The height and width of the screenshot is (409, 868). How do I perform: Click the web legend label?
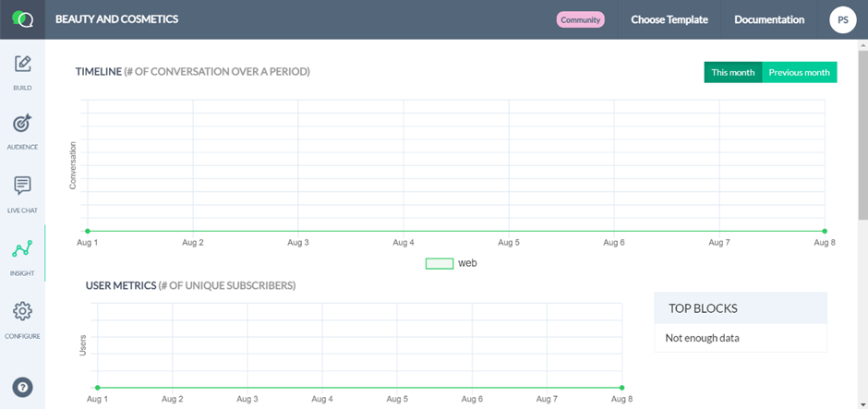[x=467, y=263]
